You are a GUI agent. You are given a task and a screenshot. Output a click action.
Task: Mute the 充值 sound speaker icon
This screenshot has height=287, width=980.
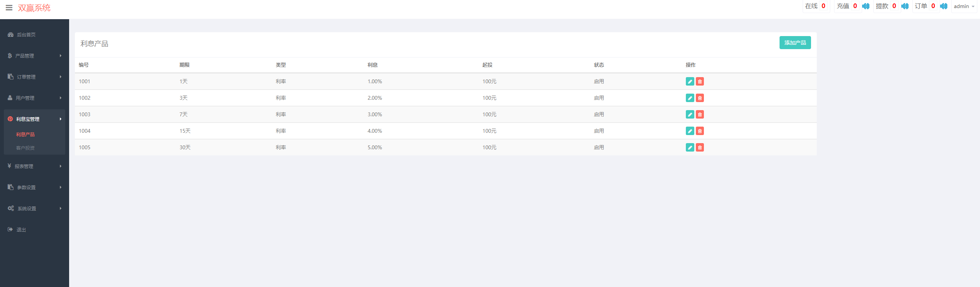(x=866, y=6)
